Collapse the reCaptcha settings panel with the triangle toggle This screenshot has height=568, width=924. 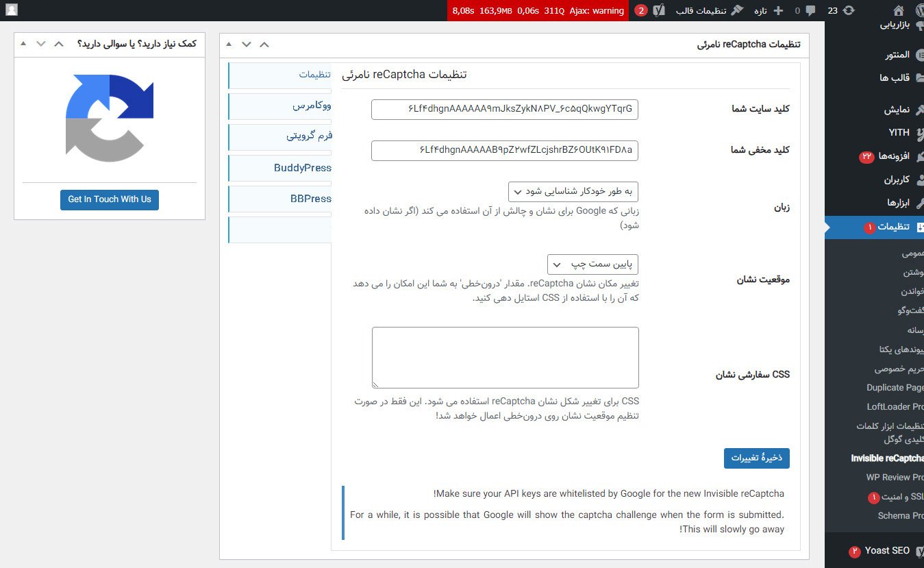click(x=229, y=44)
